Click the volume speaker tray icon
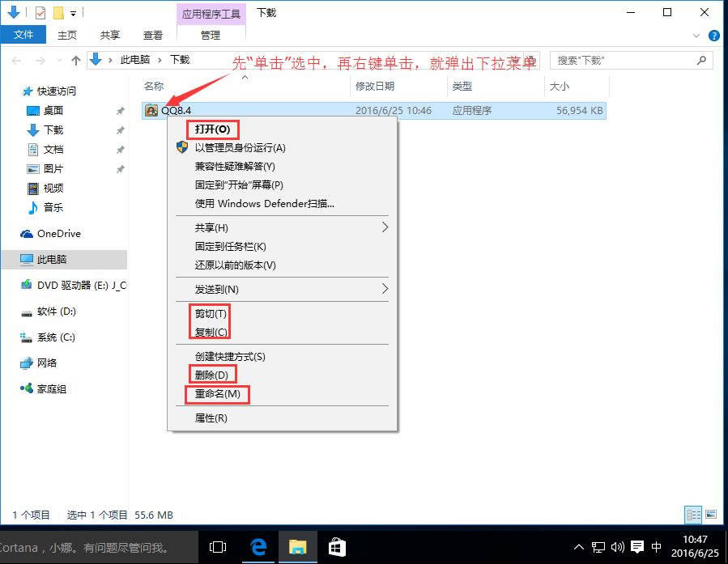This screenshot has width=728, height=564. coord(618,547)
